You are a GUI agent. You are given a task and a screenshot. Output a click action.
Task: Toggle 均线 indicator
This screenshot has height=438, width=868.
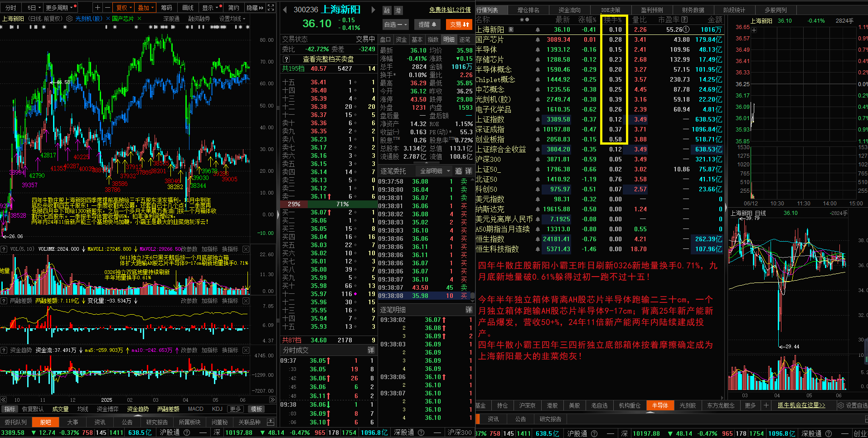(83, 409)
